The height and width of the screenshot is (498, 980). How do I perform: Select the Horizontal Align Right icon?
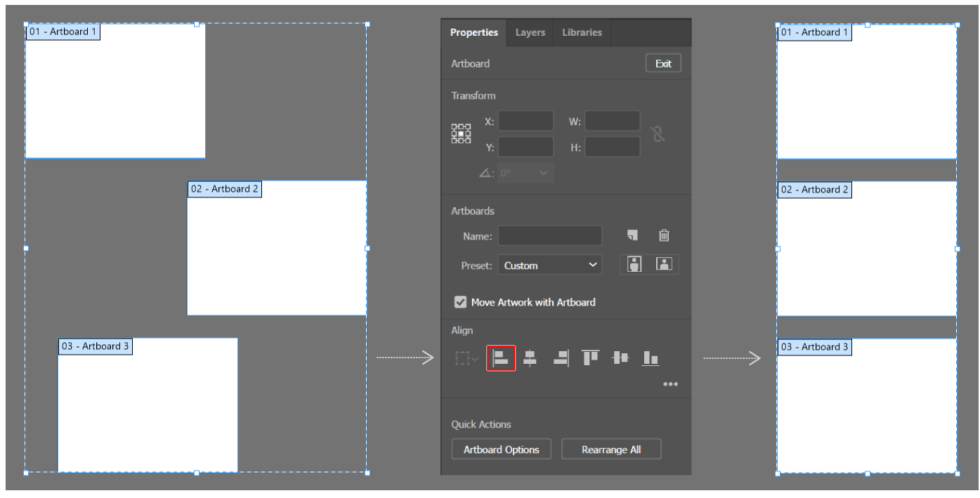click(560, 358)
